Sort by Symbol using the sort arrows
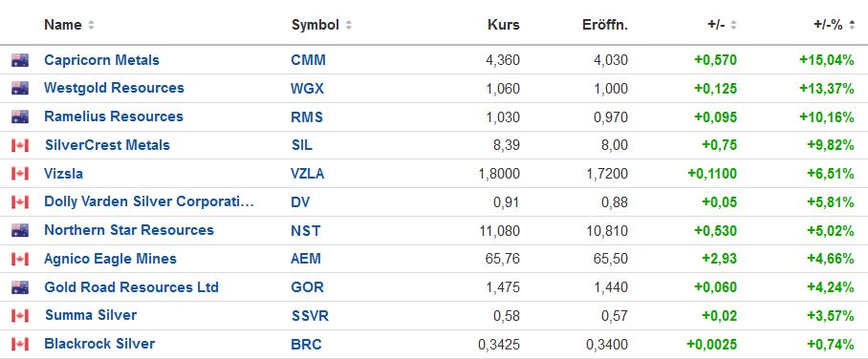 click(x=348, y=25)
